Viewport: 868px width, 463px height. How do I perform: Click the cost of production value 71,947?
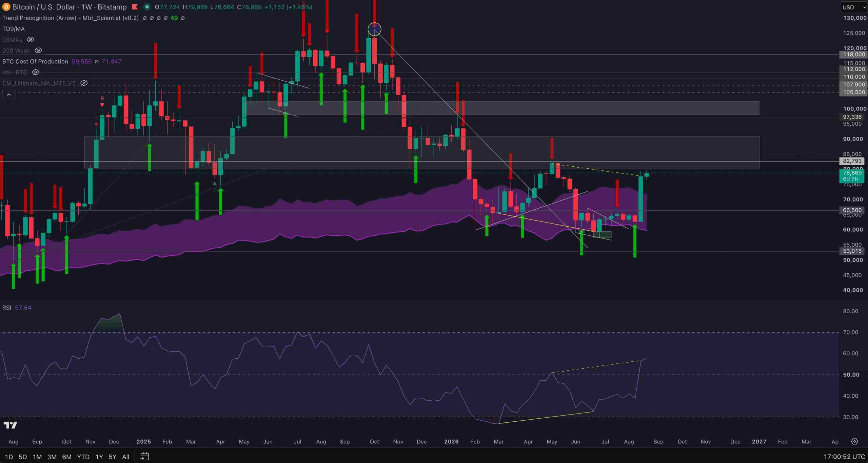[x=112, y=61]
